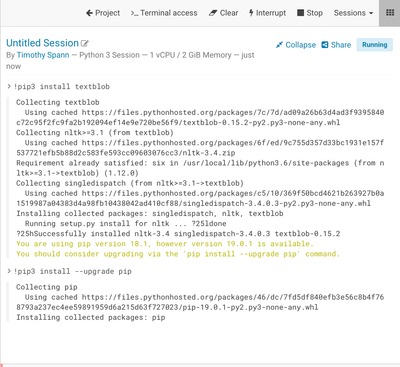Click the 'Collecting pip' output line

coord(47,287)
